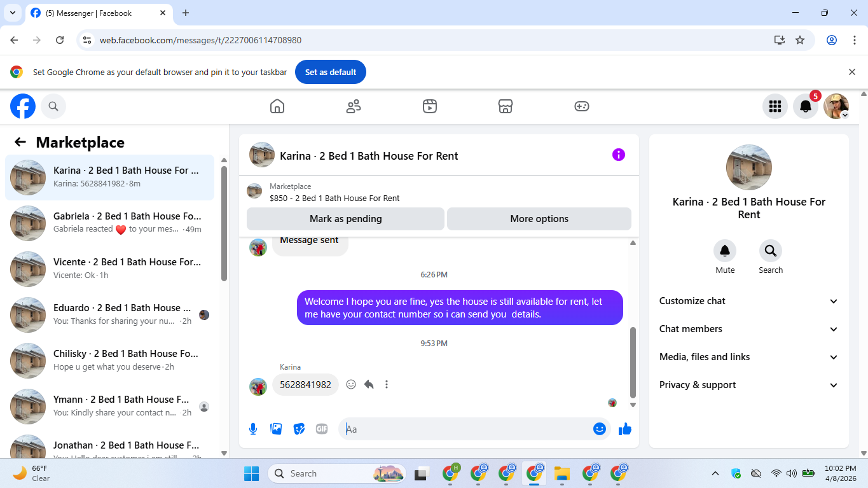Open Karina conversation in chat list

click(x=109, y=178)
